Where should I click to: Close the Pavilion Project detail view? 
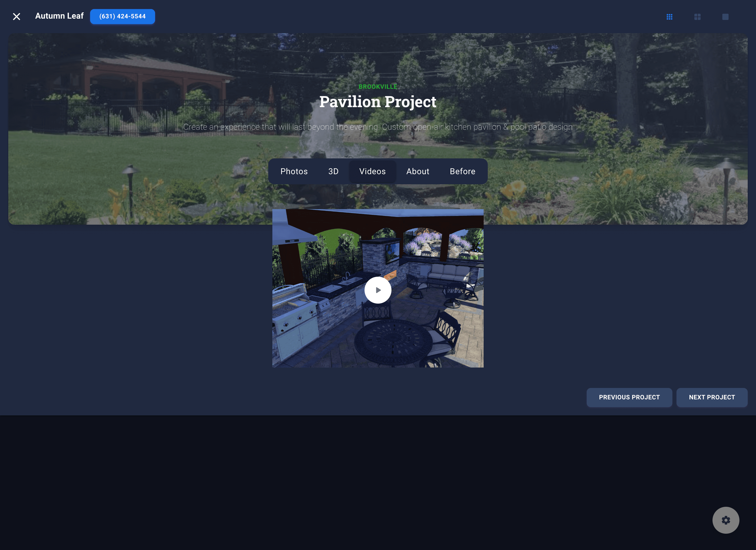pyautogui.click(x=16, y=16)
